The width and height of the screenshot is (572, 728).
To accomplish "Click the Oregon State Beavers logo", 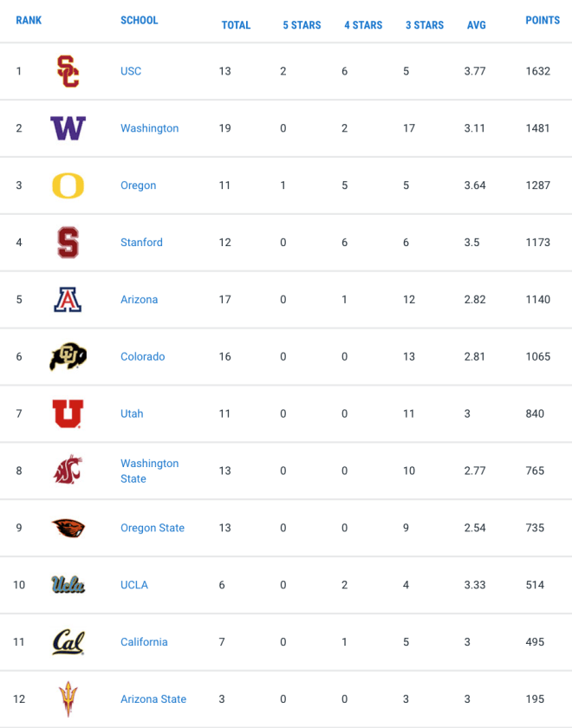I will pyautogui.click(x=68, y=528).
